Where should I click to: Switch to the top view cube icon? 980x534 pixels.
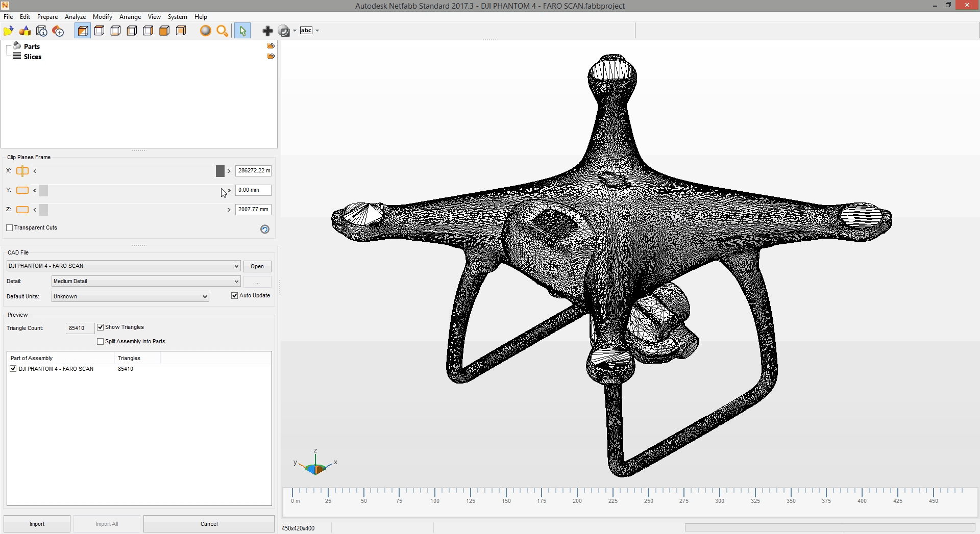(x=99, y=31)
